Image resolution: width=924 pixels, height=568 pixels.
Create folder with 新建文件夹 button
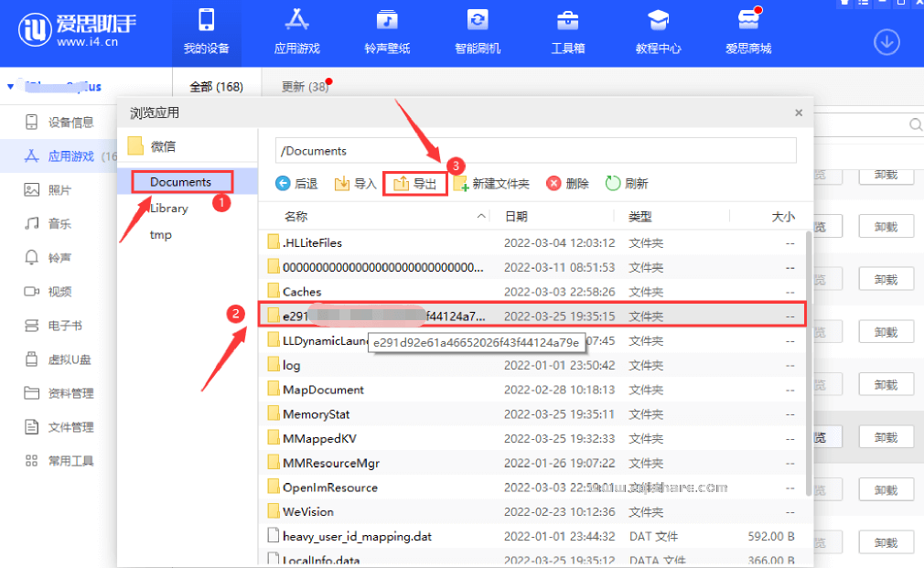pyautogui.click(x=491, y=184)
